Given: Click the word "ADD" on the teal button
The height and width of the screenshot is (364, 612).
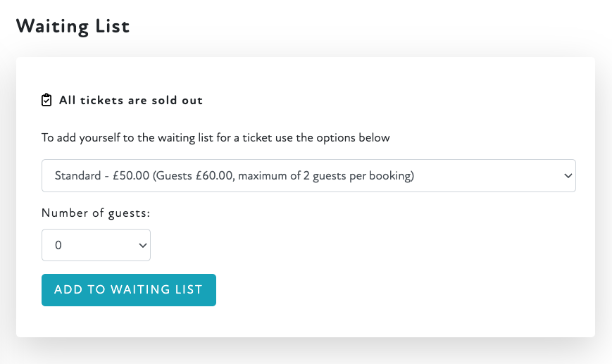Looking at the screenshot, I should click(67, 289).
